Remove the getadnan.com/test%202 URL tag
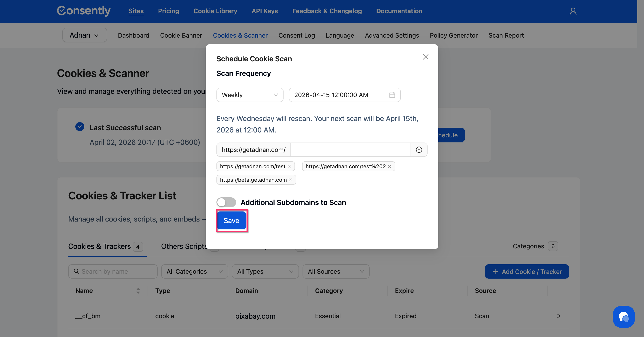The width and height of the screenshot is (644, 337). tap(390, 166)
